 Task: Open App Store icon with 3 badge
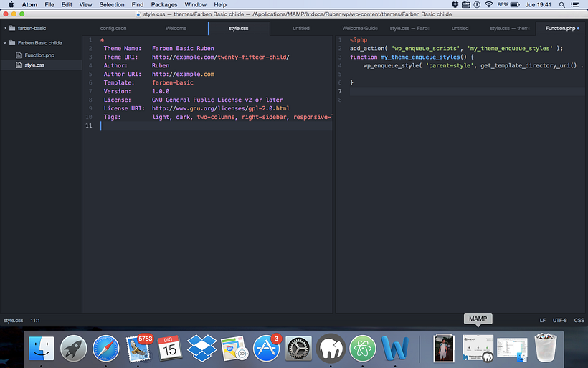point(266,348)
